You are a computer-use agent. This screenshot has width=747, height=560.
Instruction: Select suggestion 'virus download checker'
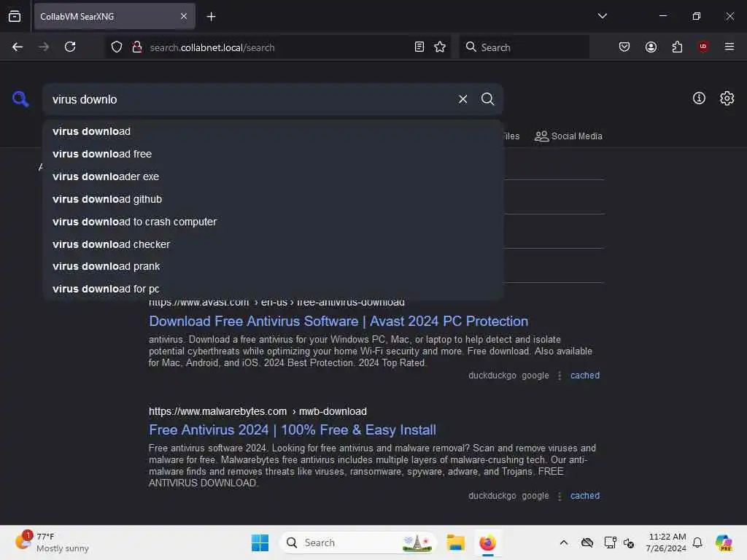click(x=273, y=244)
